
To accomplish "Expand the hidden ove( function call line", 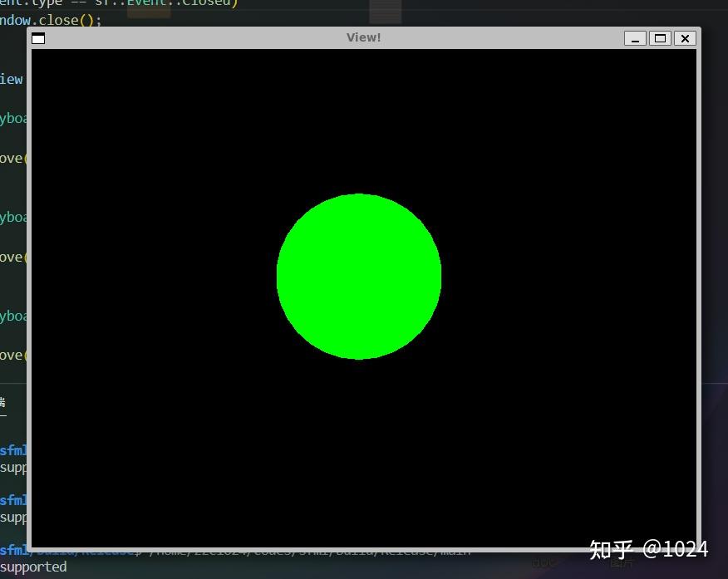I will (x=11, y=158).
